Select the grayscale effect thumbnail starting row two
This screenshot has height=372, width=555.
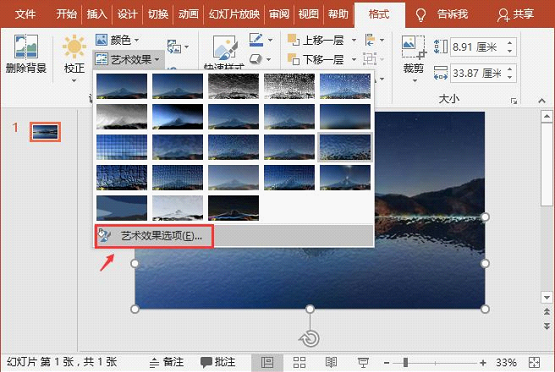121,116
